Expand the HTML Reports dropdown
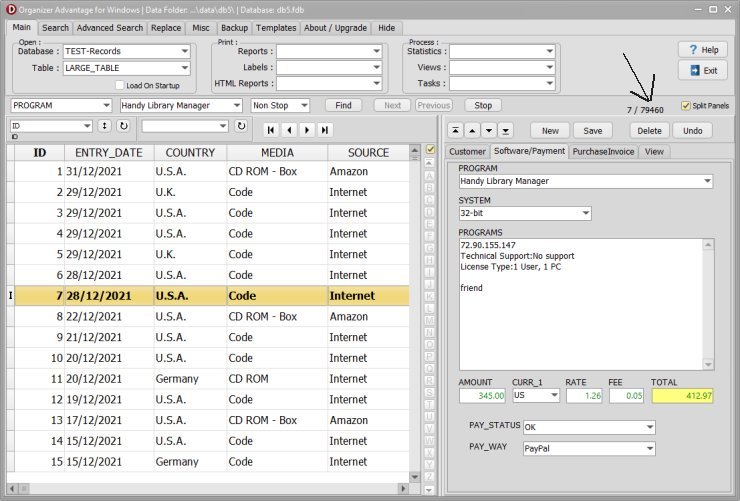This screenshot has height=501, width=740. pos(376,84)
